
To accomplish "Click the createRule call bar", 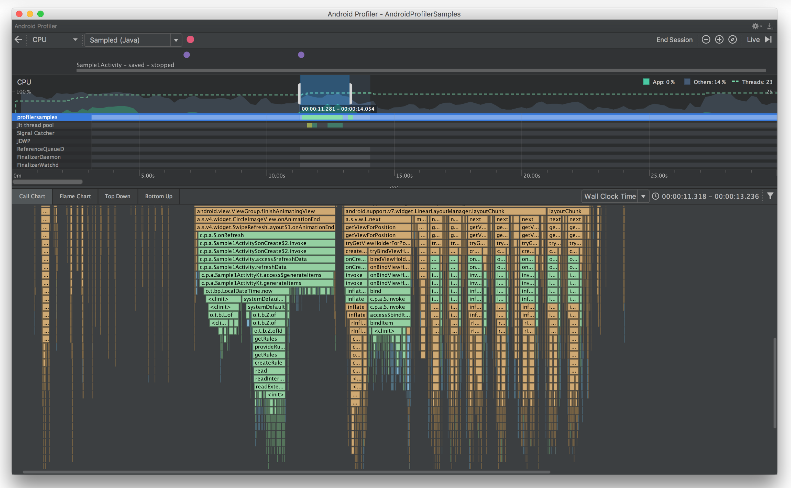I will point(269,363).
